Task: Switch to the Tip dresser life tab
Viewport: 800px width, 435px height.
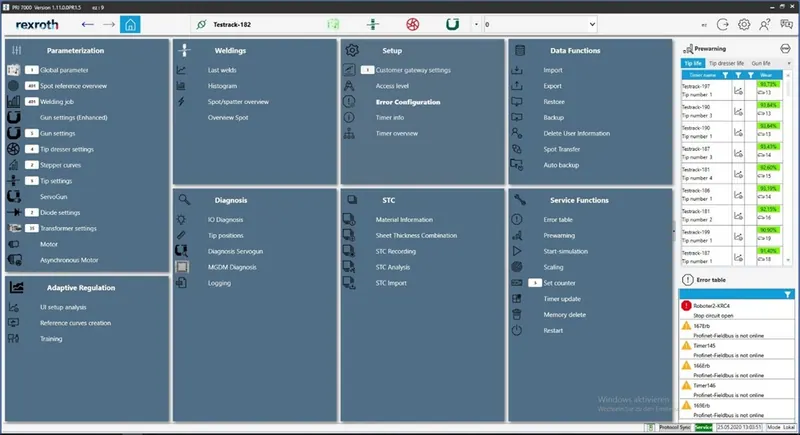Action: coord(727,63)
